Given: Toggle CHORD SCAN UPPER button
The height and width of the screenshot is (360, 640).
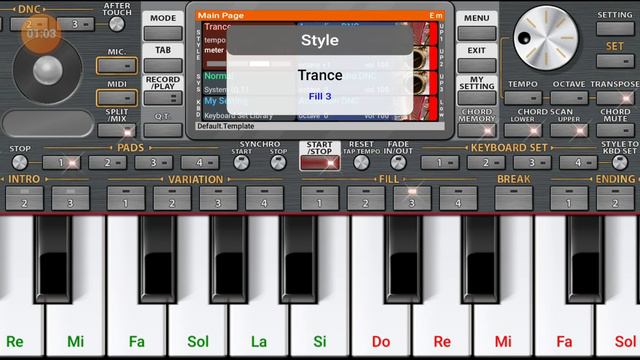Looking at the screenshot, I should click(x=569, y=131).
